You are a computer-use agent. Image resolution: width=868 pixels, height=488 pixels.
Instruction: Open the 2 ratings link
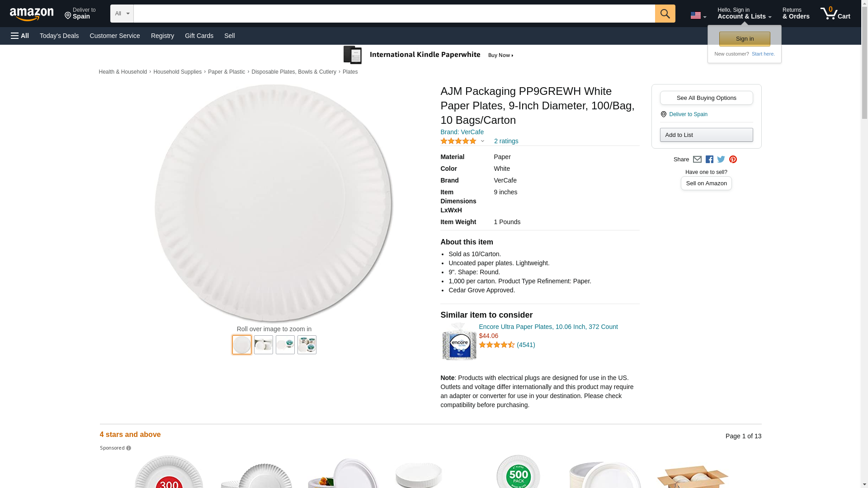coord(506,141)
